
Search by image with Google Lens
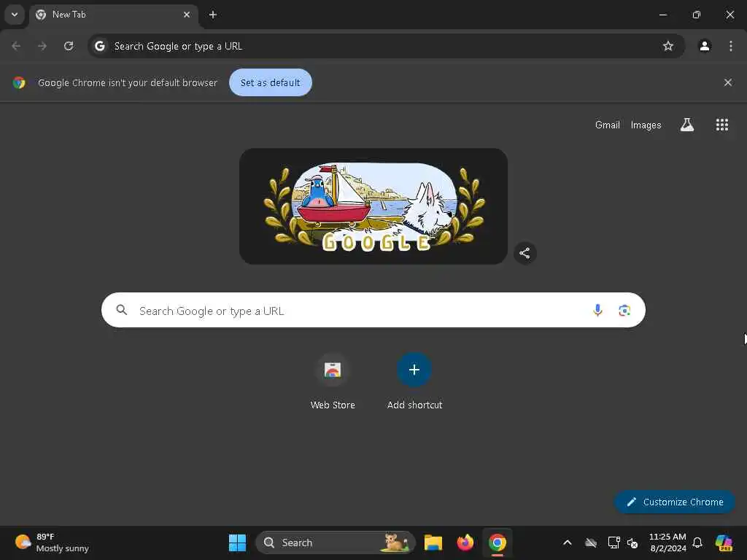[624, 311]
